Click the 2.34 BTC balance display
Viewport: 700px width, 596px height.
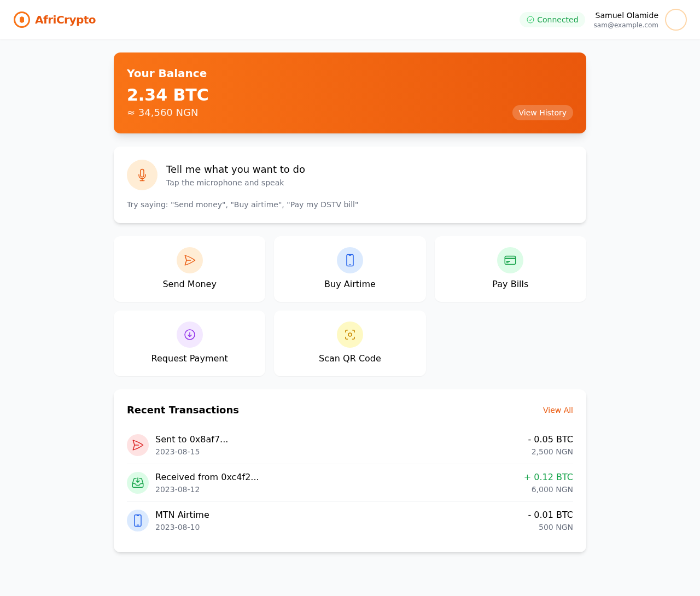point(167,95)
